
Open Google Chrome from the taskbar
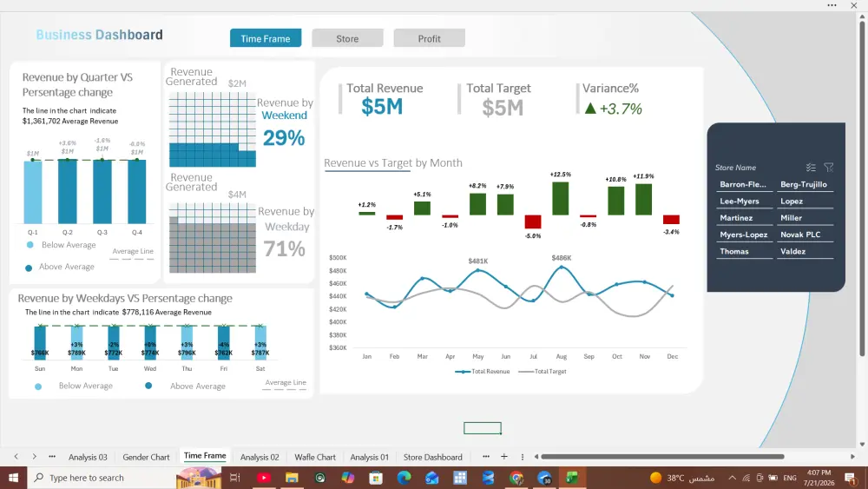point(516,478)
